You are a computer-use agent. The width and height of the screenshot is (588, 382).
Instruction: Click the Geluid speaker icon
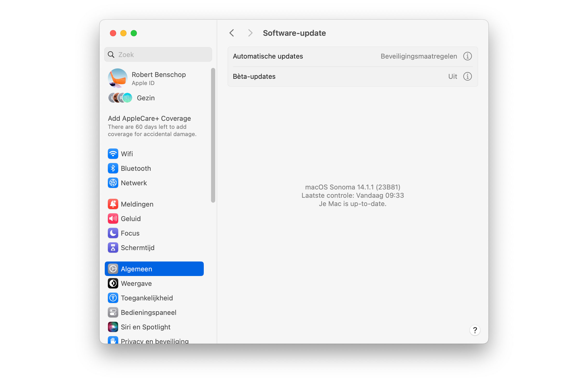pyautogui.click(x=113, y=218)
